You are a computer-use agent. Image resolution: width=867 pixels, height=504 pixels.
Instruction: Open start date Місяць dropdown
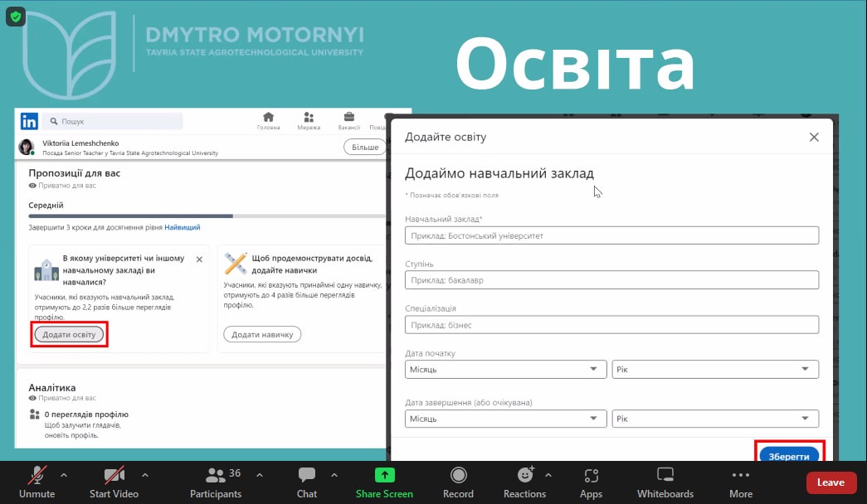click(x=505, y=369)
